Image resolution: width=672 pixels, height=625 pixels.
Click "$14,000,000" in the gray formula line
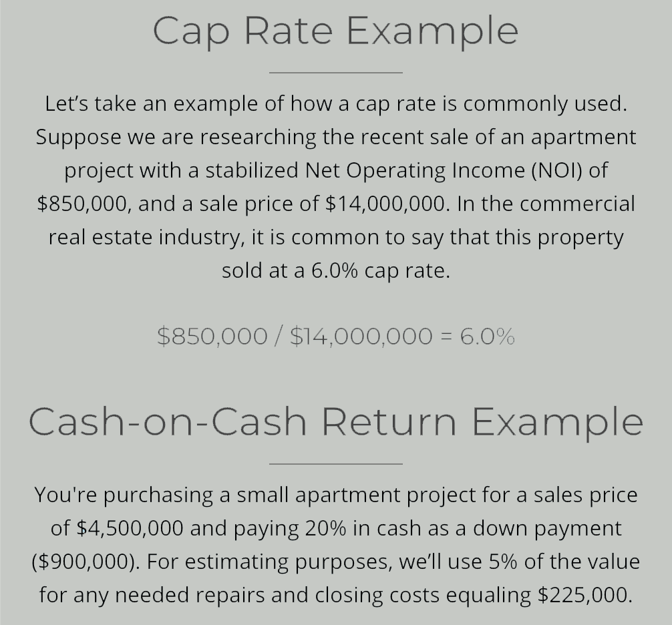pos(361,336)
